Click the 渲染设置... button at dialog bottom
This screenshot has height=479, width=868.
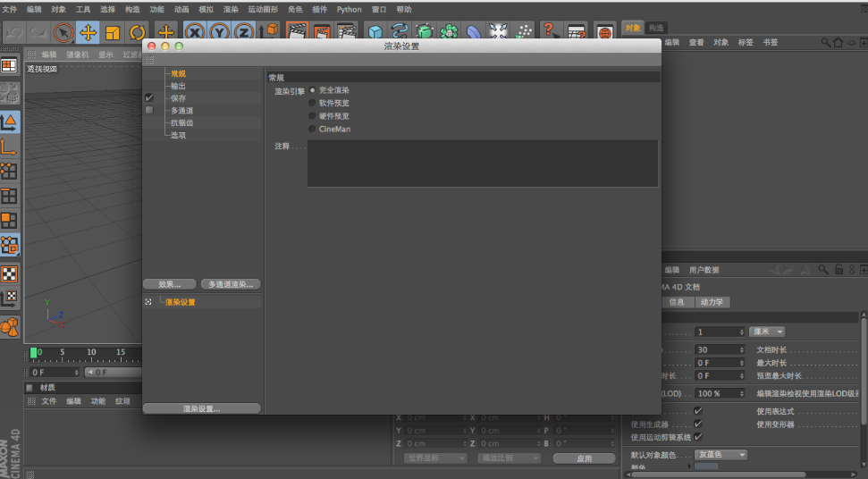pos(201,408)
